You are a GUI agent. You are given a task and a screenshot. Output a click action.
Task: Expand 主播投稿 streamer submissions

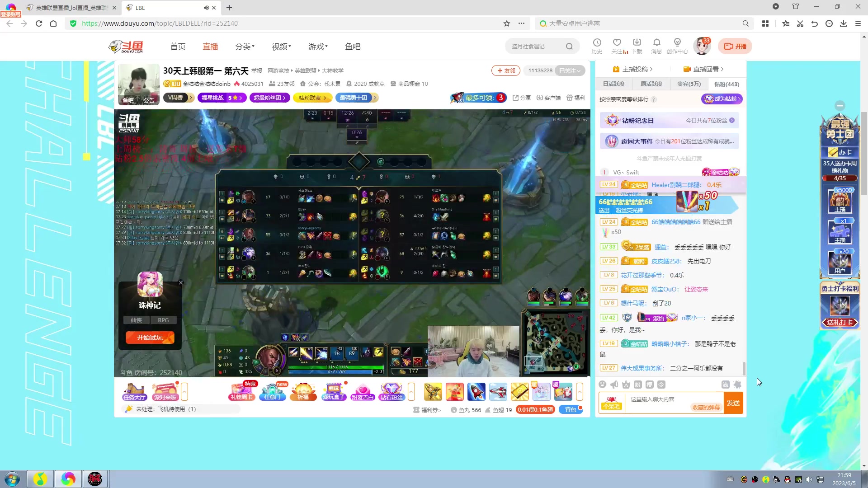(x=632, y=69)
